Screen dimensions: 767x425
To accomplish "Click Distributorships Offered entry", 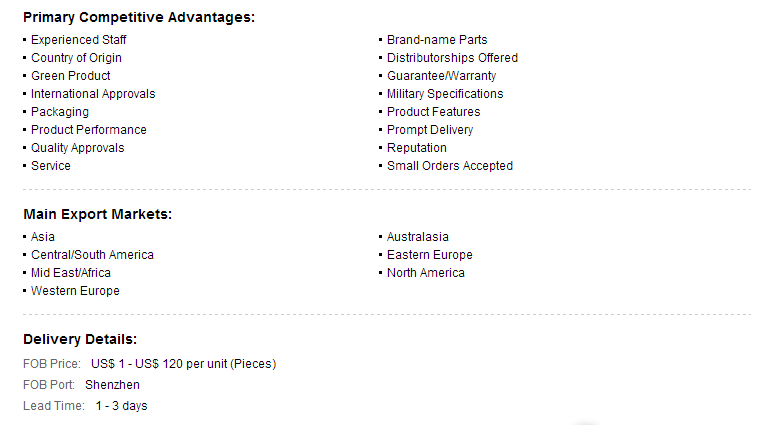I will click(x=452, y=58).
